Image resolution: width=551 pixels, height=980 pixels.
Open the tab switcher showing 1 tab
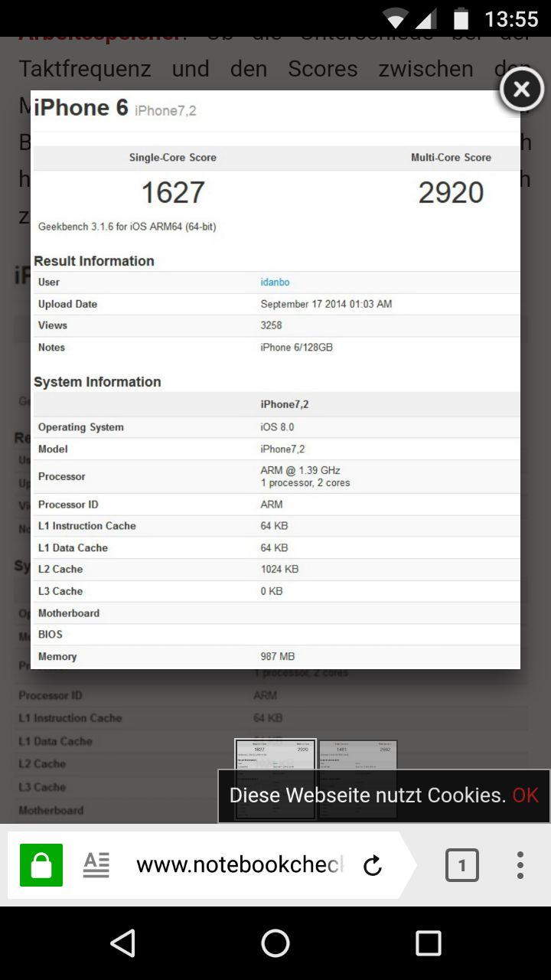coord(462,866)
